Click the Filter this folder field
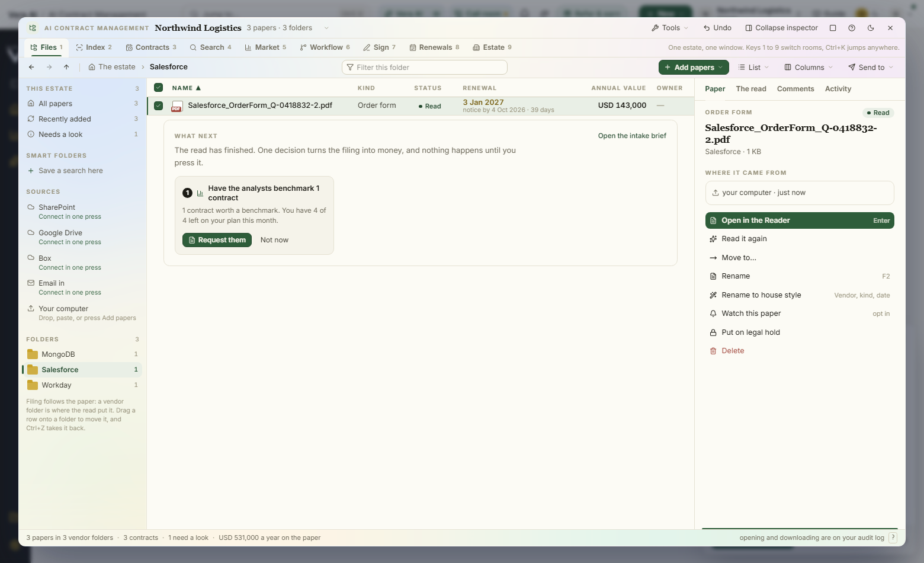Viewport: 924px width, 563px height. [x=425, y=68]
